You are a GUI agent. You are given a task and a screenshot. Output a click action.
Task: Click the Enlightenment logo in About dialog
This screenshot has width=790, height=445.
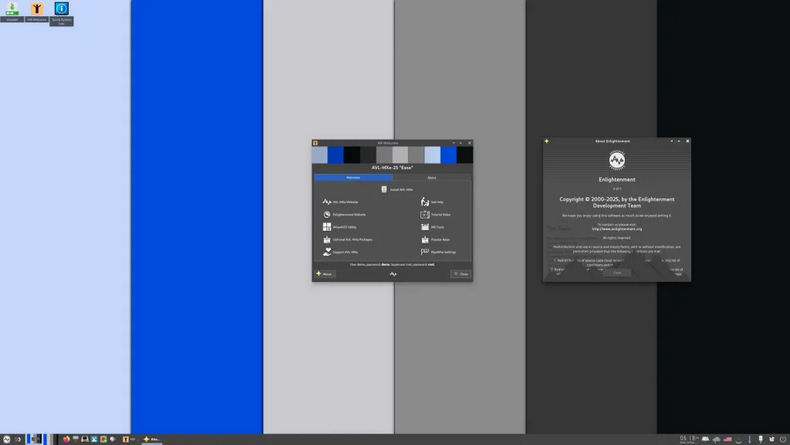(617, 160)
